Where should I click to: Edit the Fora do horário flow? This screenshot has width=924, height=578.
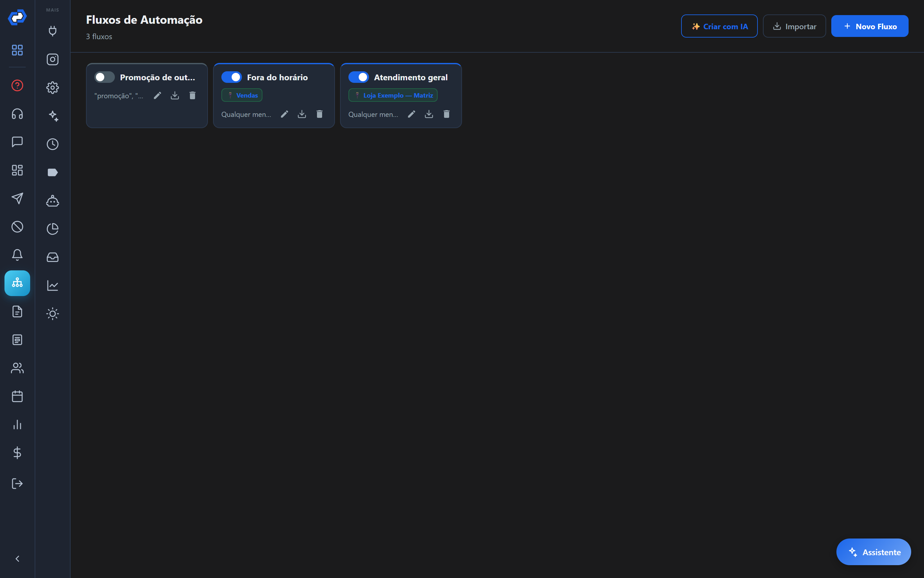pyautogui.click(x=285, y=114)
